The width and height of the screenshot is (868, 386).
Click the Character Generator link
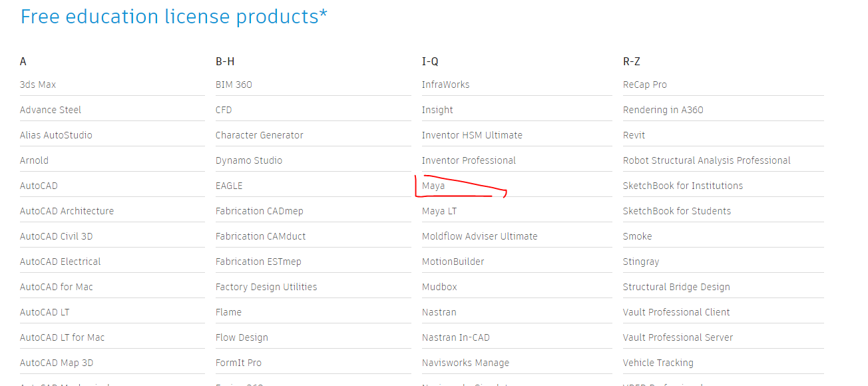[259, 135]
